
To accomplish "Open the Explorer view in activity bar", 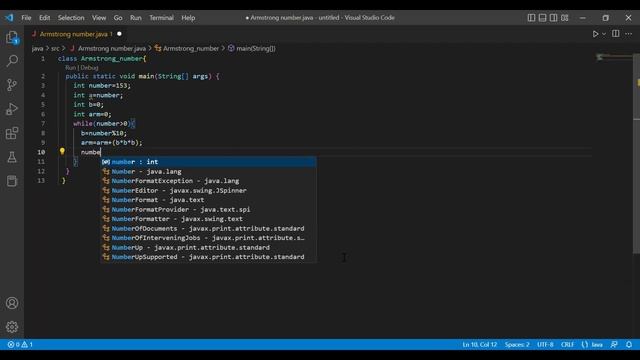I will tap(12, 37).
